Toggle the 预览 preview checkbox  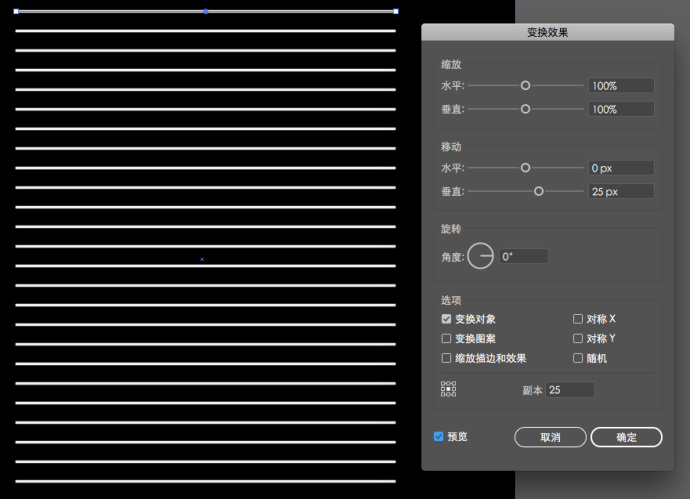[x=438, y=437]
